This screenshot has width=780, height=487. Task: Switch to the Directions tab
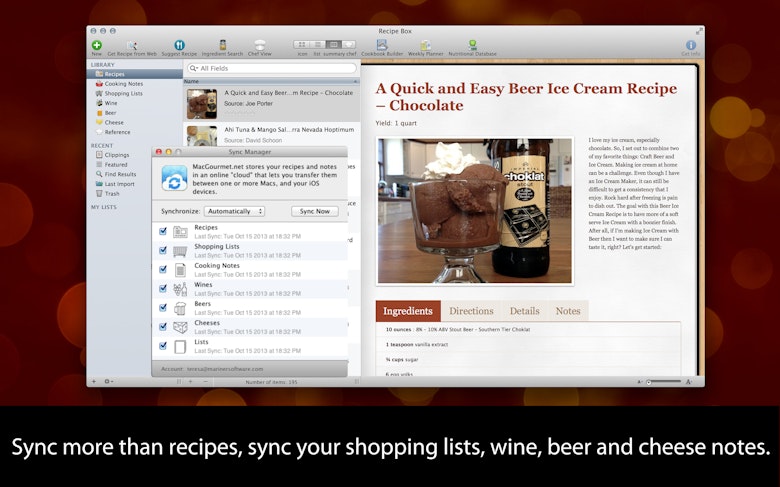coord(471,311)
